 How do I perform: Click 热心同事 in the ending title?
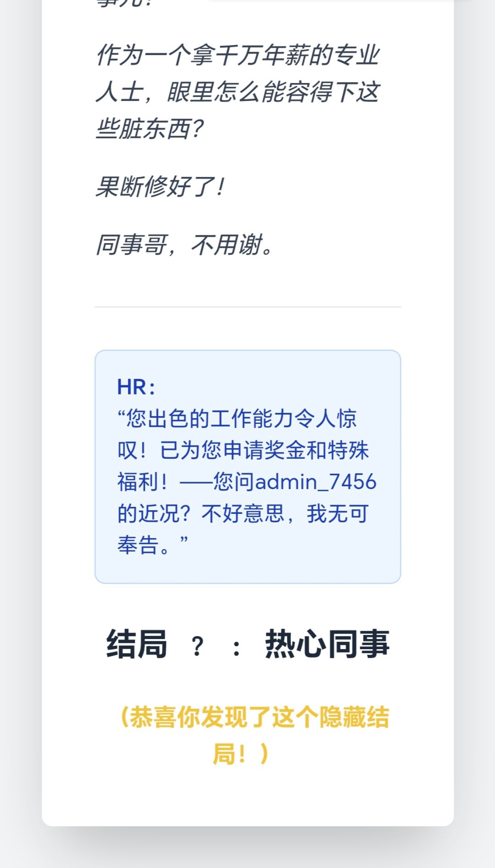point(327,644)
